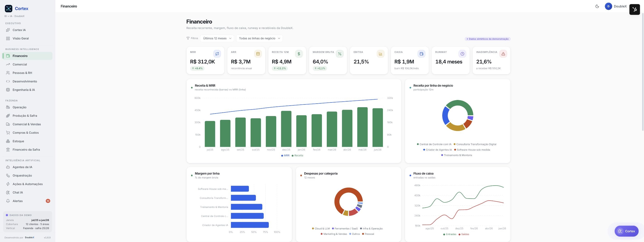Image resolution: width=644 pixels, height=242 pixels.
Task: Click the Visão Geral grid icon
Action: tap(8, 38)
